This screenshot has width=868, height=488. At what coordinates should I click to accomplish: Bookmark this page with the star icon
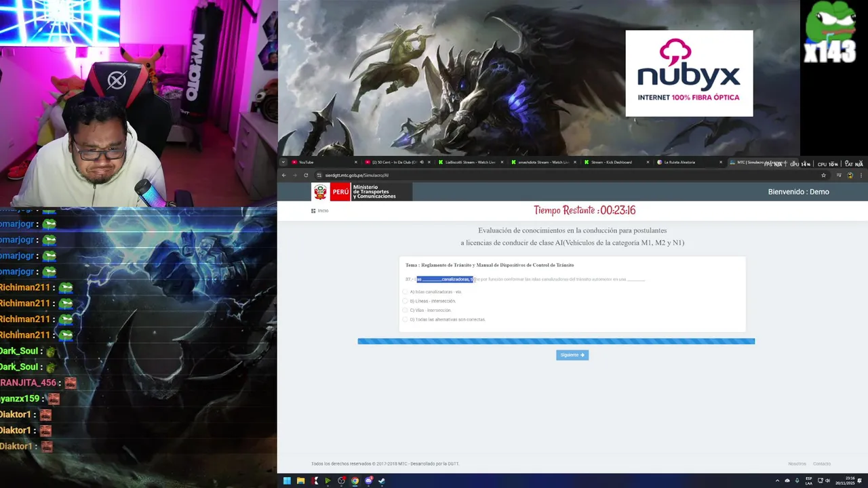pyautogui.click(x=823, y=175)
